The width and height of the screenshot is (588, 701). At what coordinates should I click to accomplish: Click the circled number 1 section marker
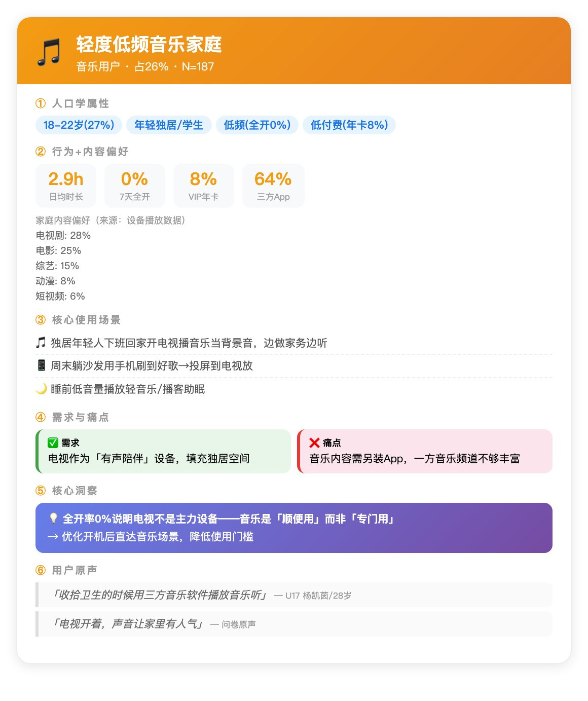(41, 103)
